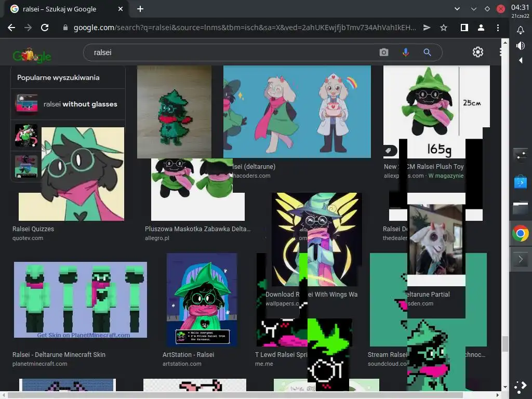Click the me.me source text
This screenshot has height=399, width=532.
click(264, 364)
